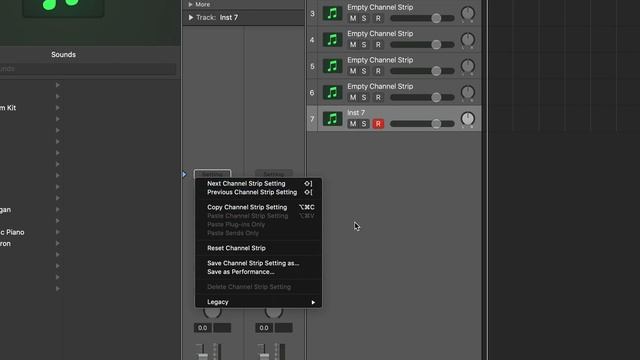Viewport: 640px width, 360px height.
Task: Expand the library category ending in 'ron'
Action: click(58, 243)
